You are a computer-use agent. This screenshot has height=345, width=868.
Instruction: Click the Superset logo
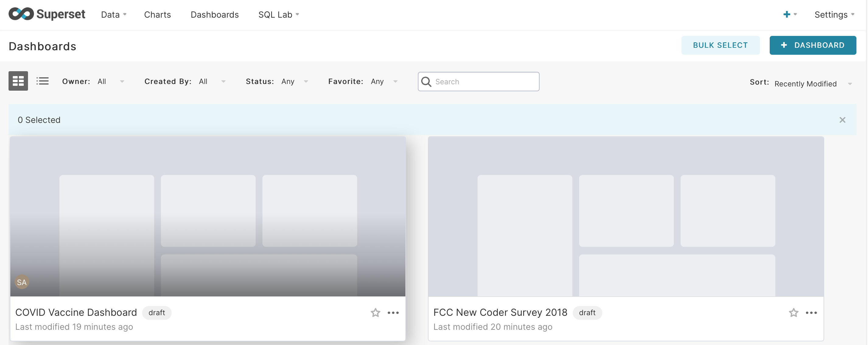pos(47,14)
